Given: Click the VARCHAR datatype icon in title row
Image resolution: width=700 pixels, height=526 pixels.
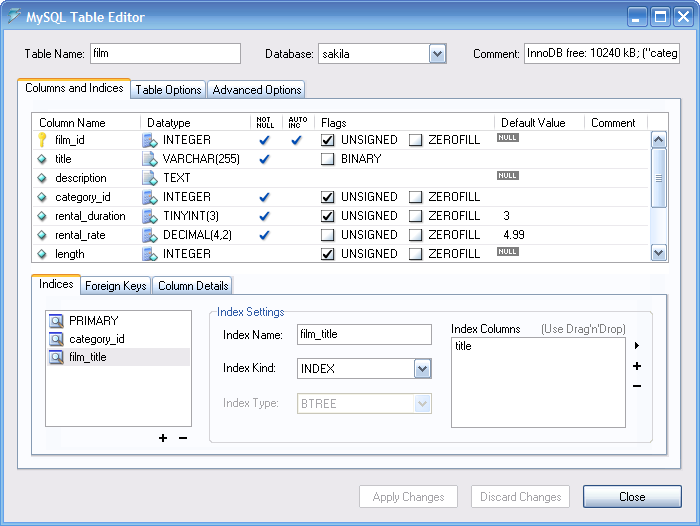Looking at the screenshot, I should [x=150, y=159].
